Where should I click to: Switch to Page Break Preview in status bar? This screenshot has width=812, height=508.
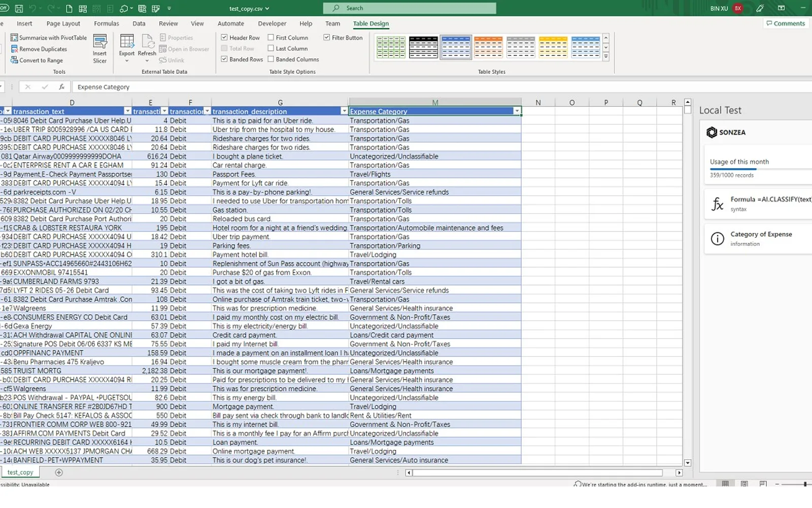[763, 484]
